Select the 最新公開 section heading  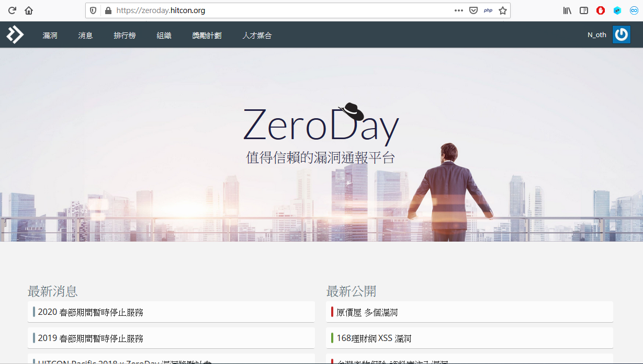click(351, 291)
